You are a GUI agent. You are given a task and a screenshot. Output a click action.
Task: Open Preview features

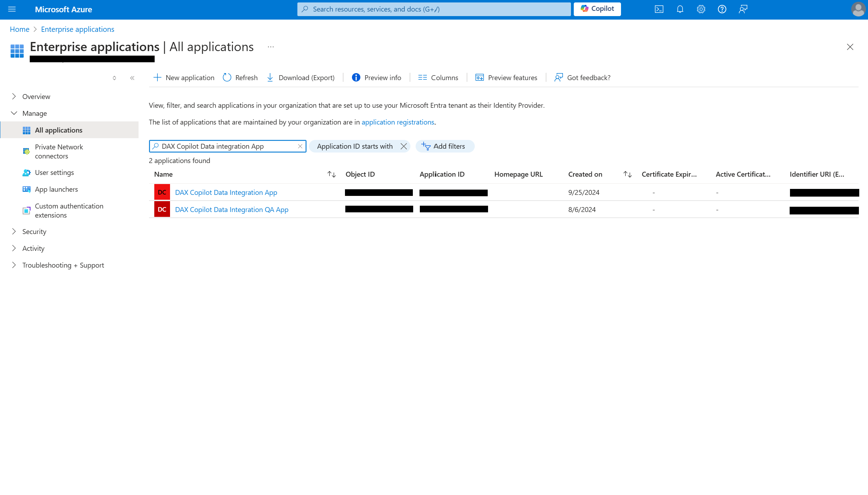[506, 78]
